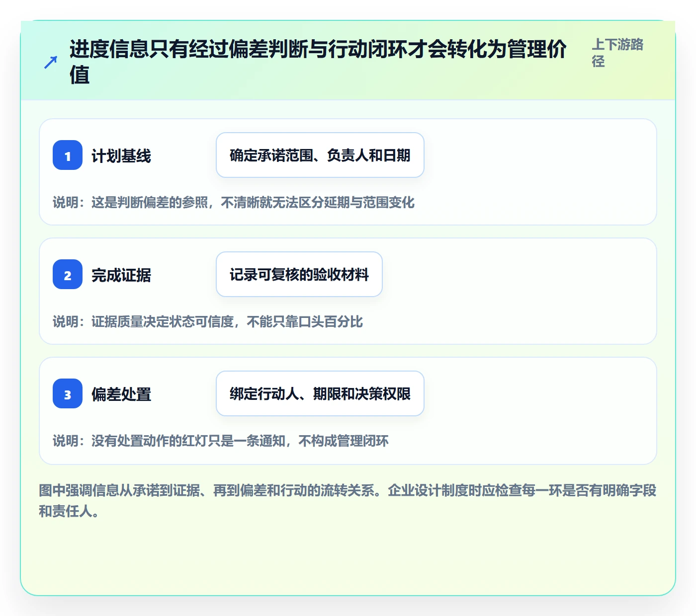Click the 绑定行动人、期限和决策权限 box
The width and height of the screenshot is (696, 616).
tap(320, 393)
